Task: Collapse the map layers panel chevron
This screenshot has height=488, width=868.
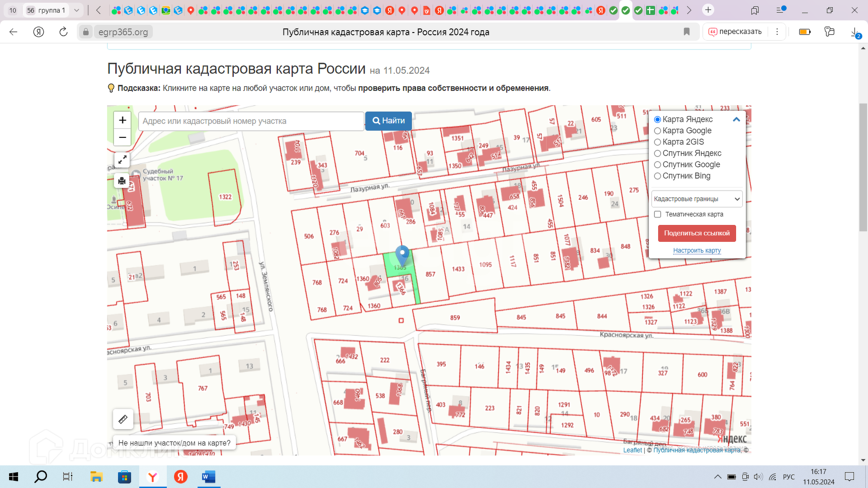Action: [x=736, y=119]
